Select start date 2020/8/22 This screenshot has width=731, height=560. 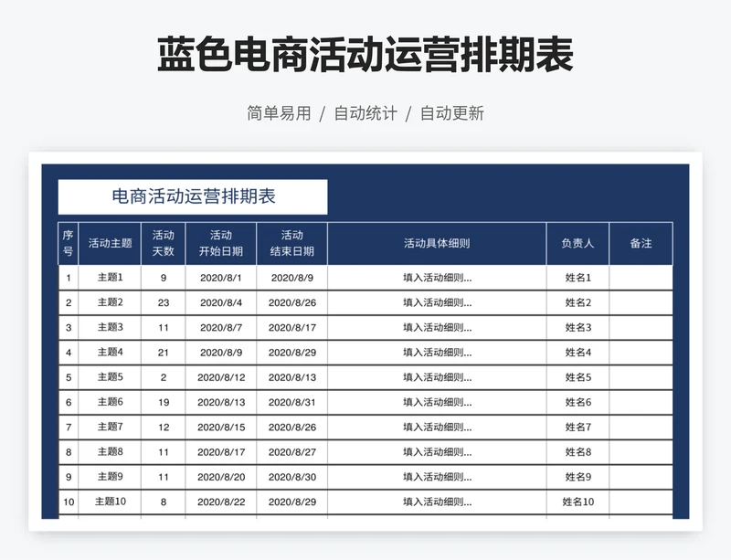click(x=221, y=502)
